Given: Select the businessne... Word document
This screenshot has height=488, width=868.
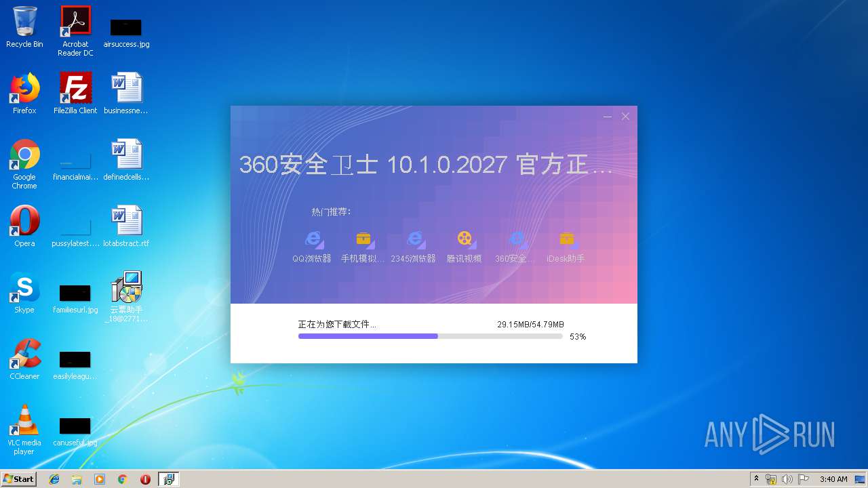Looking at the screenshot, I should tap(126, 94).
